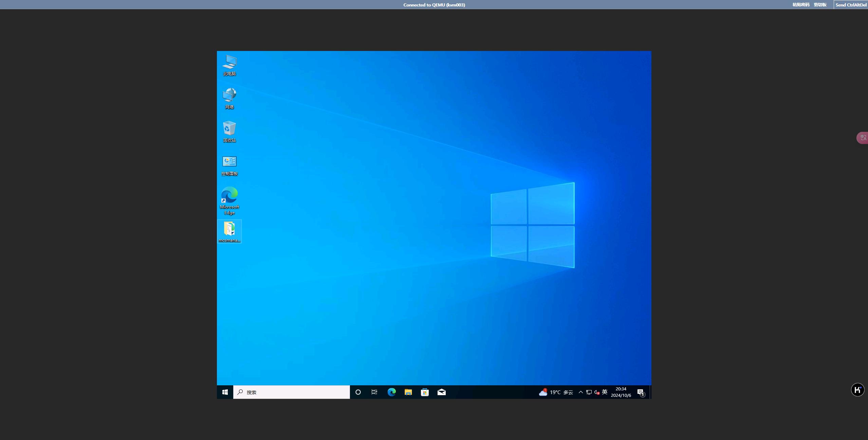The height and width of the screenshot is (440, 868).
Task: Click the taskbar 搜索 search box
Action: [x=292, y=392]
